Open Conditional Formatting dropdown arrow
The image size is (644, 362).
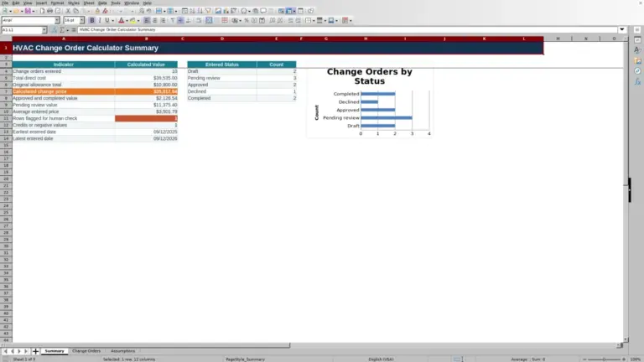[x=351, y=20]
